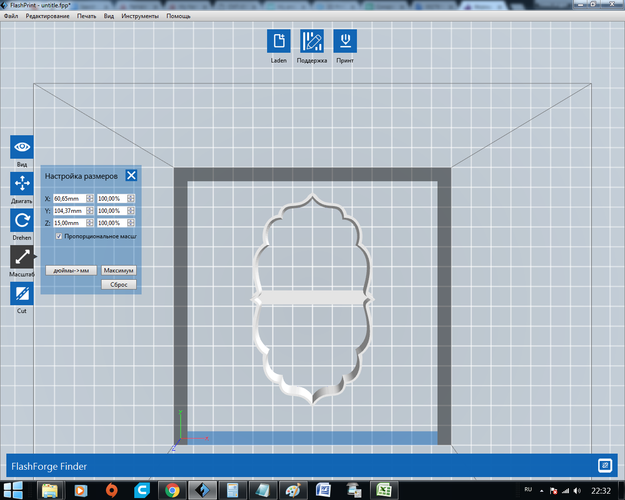Toggle Пропорциональное масштабирование checkbox
The image size is (625, 500).
[59, 236]
